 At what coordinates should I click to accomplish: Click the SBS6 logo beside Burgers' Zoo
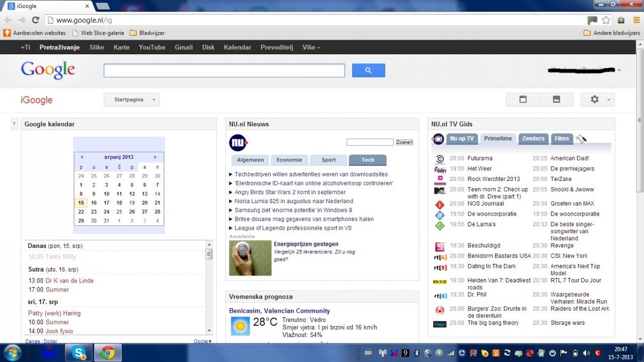point(440,310)
